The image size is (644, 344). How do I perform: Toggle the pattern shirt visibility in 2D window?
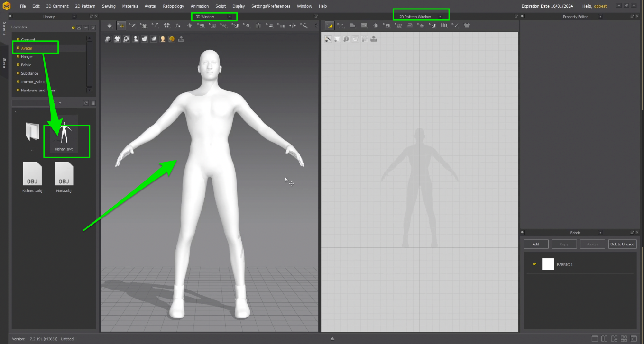(x=337, y=39)
